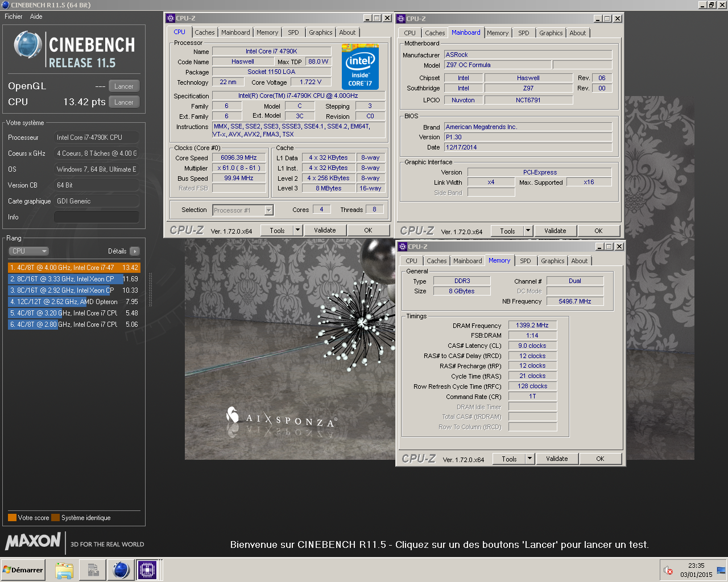Open the Processor #1 selection dropdown
Viewport: 728px width, 582px height.
tap(269, 210)
